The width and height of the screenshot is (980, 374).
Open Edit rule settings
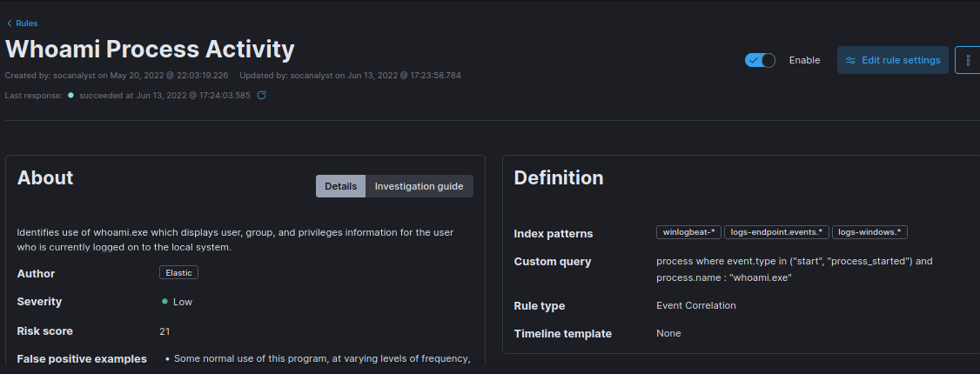click(892, 60)
